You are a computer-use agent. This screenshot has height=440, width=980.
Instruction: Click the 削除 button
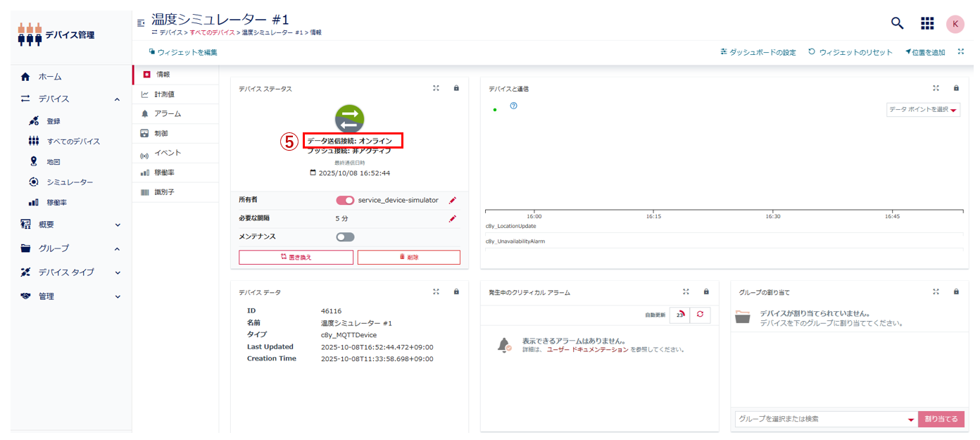(408, 257)
